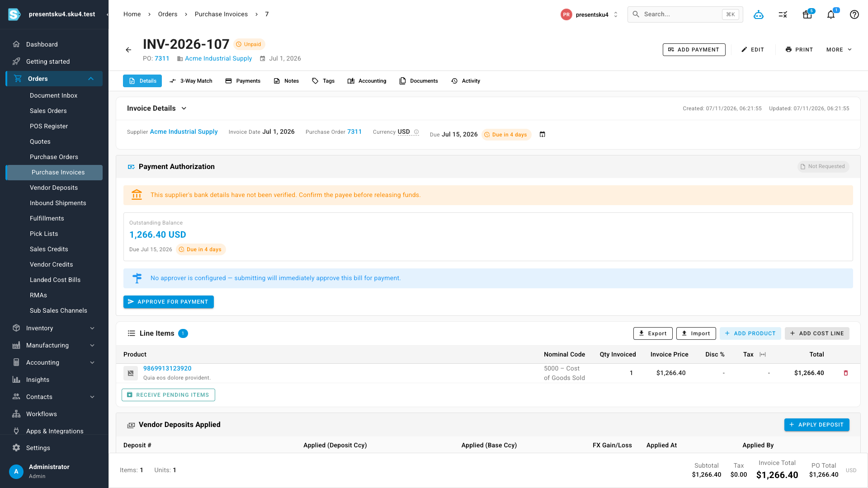Delete line item 9869913123920 with trash icon
The width and height of the screenshot is (868, 488).
(x=846, y=373)
